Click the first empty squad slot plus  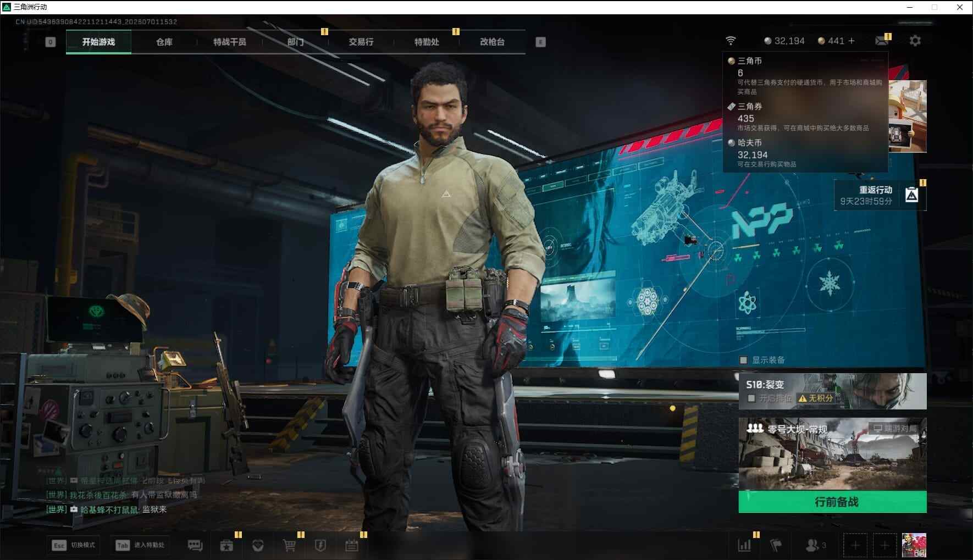pos(855,545)
